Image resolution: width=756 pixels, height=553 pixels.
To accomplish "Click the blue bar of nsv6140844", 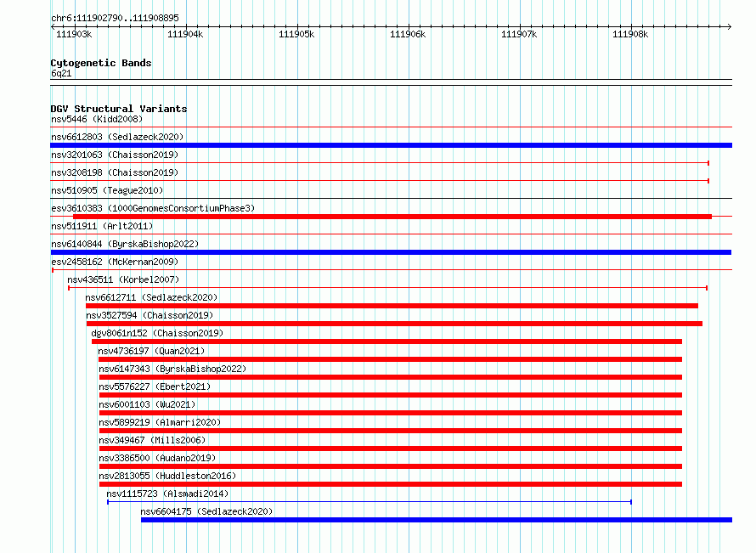I will point(391,252).
